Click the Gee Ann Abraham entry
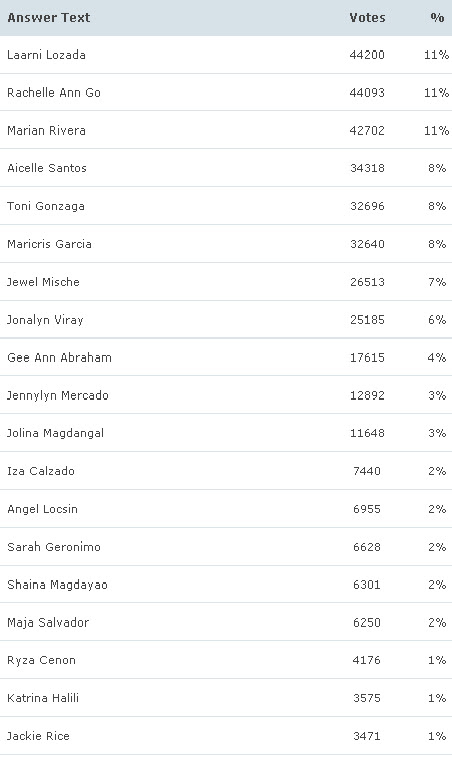 point(59,358)
